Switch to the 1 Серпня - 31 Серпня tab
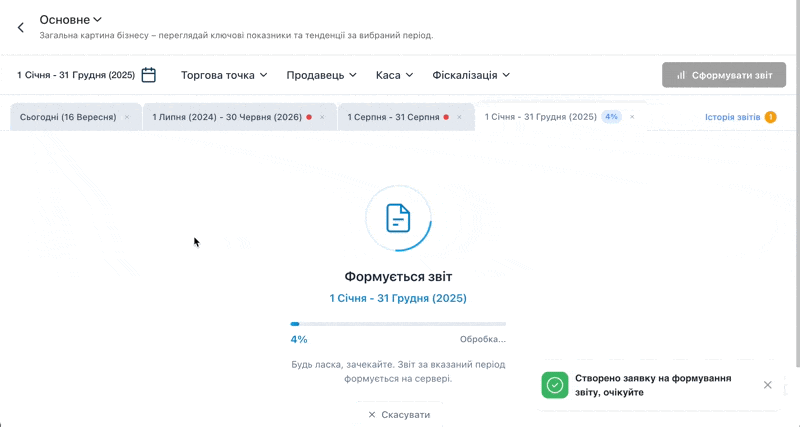Viewport: 800px width, 427px height. [x=393, y=117]
